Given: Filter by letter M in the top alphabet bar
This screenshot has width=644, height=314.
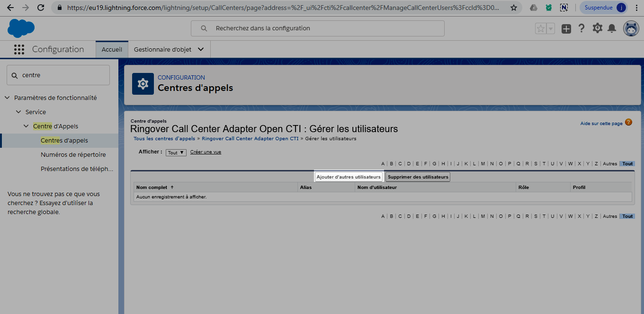Looking at the screenshot, I should (x=483, y=164).
